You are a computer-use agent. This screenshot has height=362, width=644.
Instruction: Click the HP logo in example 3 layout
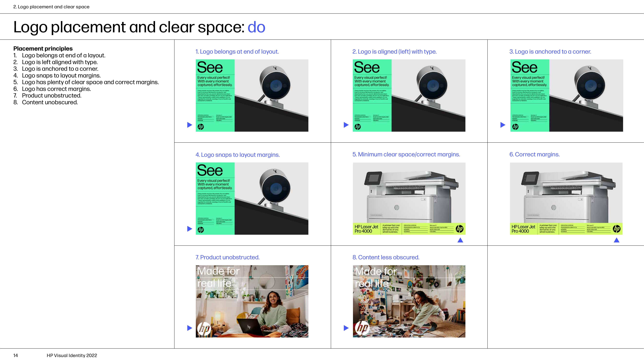pyautogui.click(x=516, y=127)
